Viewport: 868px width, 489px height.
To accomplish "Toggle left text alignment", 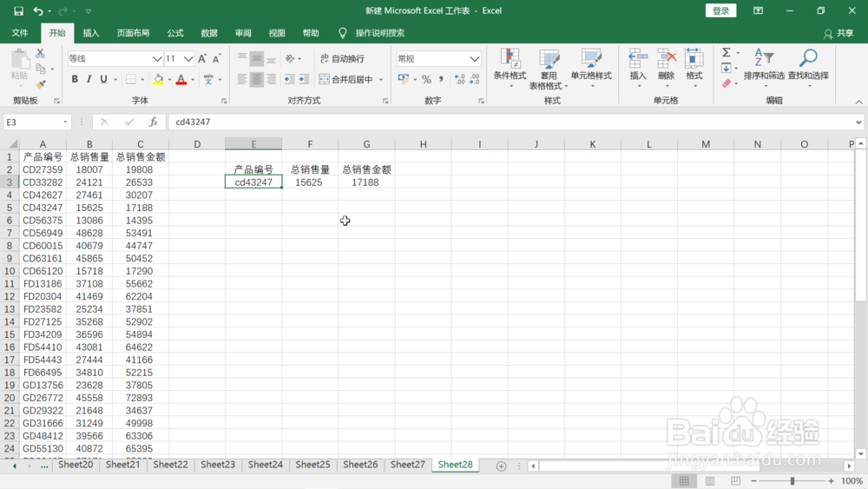I will tap(242, 79).
